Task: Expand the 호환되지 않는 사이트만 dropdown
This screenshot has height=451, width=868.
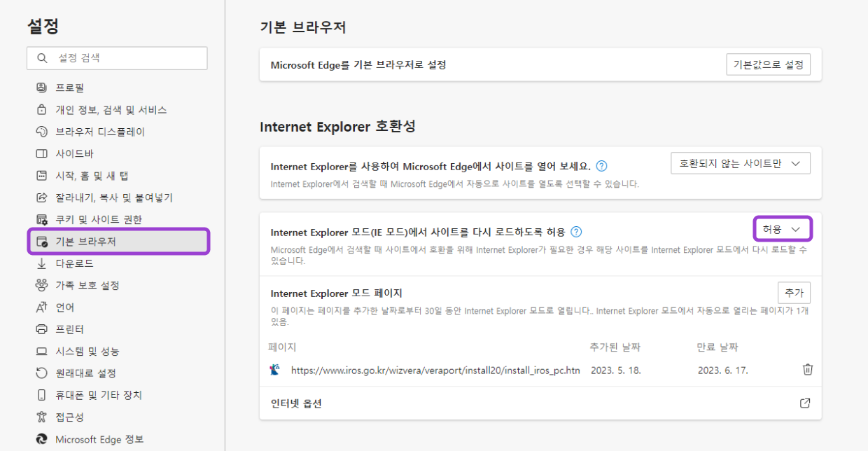Action: tap(741, 162)
